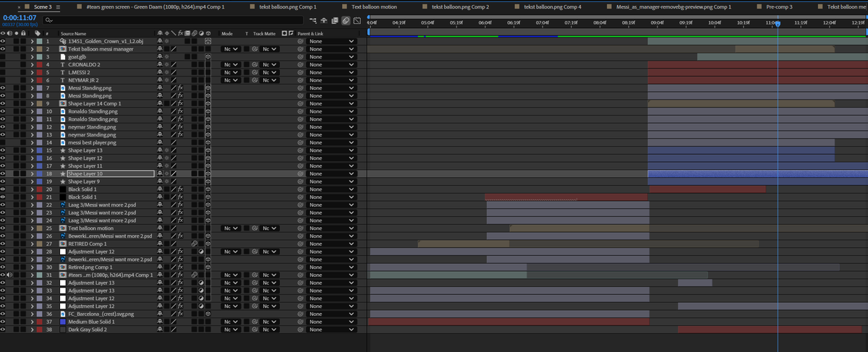
Task: Click the 3D cube of 13451_Golden_Crown_v1_L2.obj
Action: pyautogui.click(x=208, y=41)
